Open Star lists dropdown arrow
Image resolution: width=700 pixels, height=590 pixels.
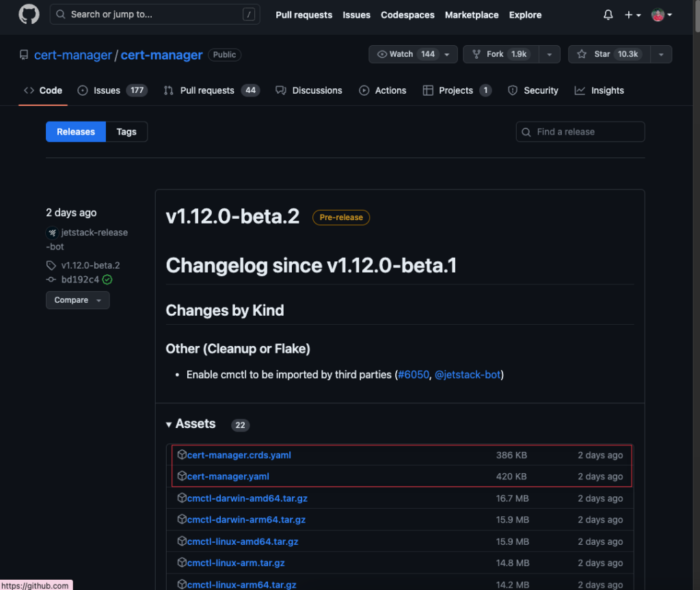[x=661, y=54]
